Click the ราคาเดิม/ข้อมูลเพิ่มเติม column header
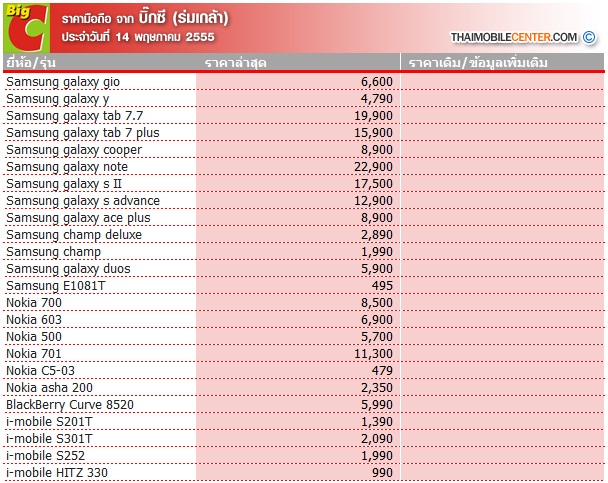 click(478, 62)
